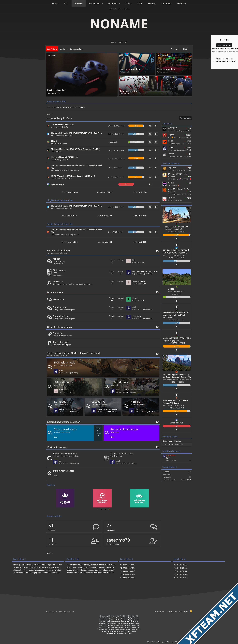
Task: Show players list for skial.com ZOMBIE ESCAPE server row
Action: (x=150, y=158)
